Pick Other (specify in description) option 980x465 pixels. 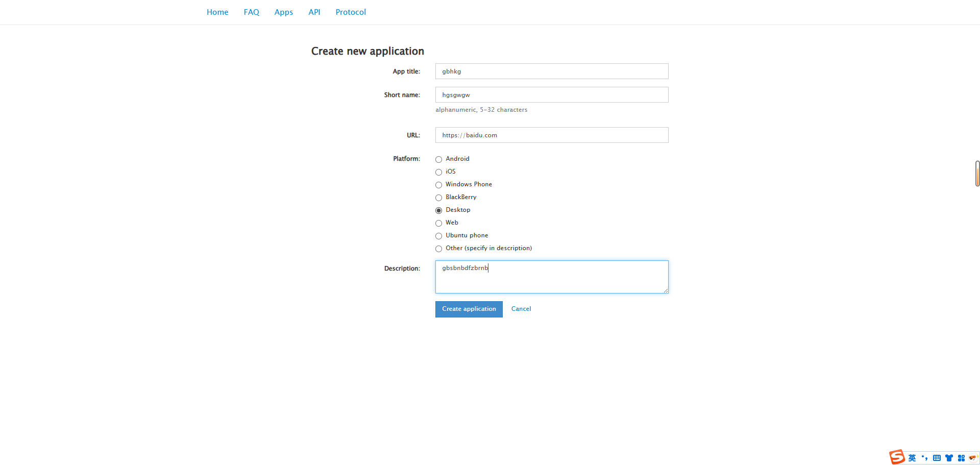[x=438, y=249]
